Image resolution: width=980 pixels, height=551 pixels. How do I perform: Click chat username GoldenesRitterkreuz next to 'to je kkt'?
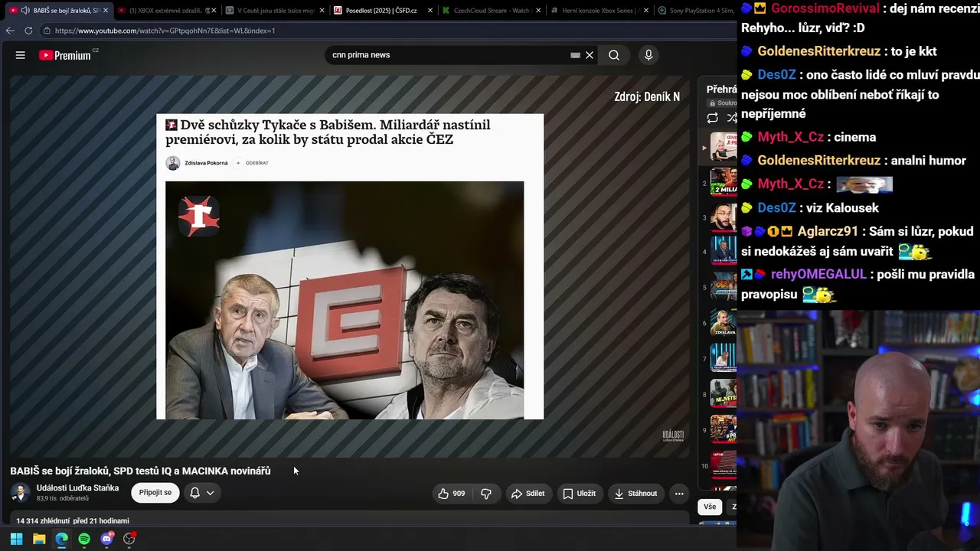click(x=819, y=51)
